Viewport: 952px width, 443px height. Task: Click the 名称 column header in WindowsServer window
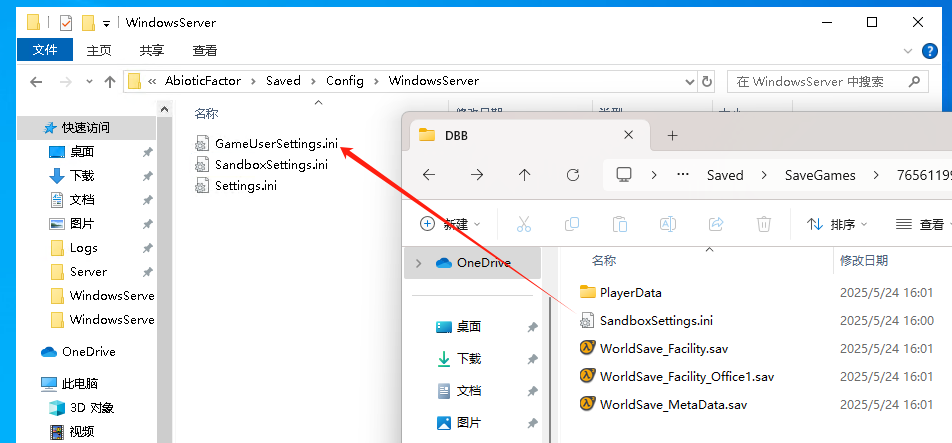tap(206, 113)
